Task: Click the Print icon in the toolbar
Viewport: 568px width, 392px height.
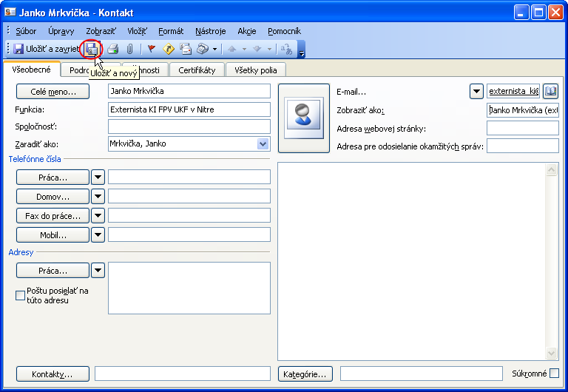Action: 112,49
